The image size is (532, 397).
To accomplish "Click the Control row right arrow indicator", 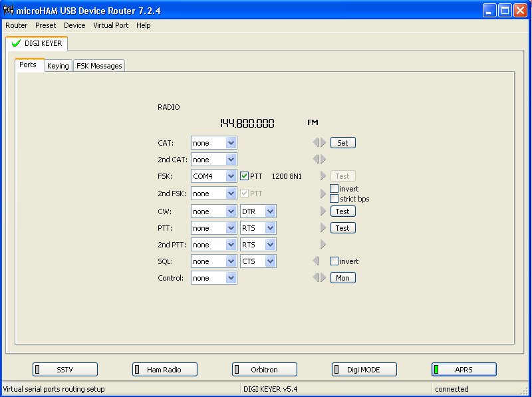I will tap(323, 278).
